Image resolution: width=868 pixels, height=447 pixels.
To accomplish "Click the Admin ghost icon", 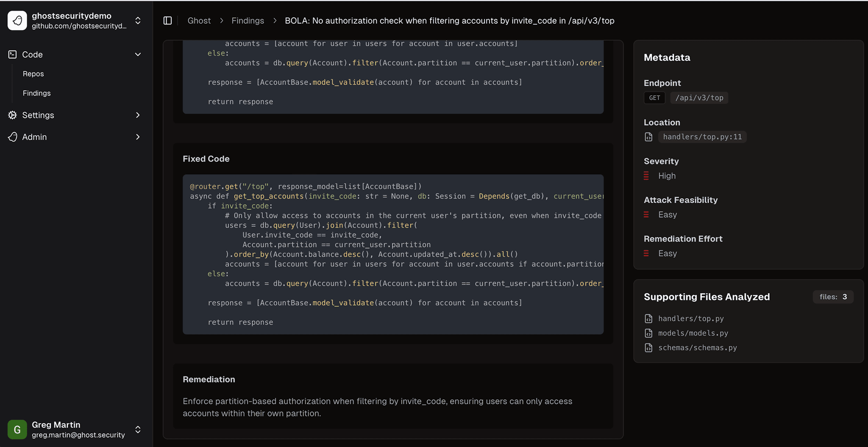I will 13,137.
